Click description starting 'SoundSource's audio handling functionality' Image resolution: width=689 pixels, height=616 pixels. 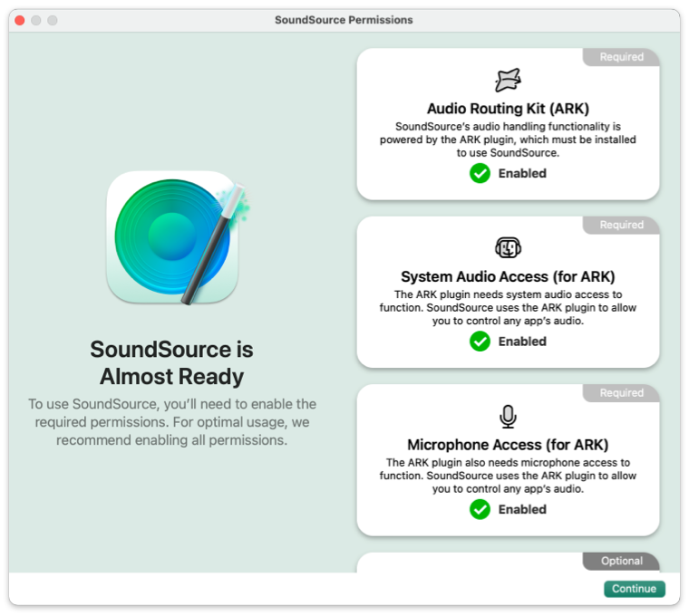point(508,140)
